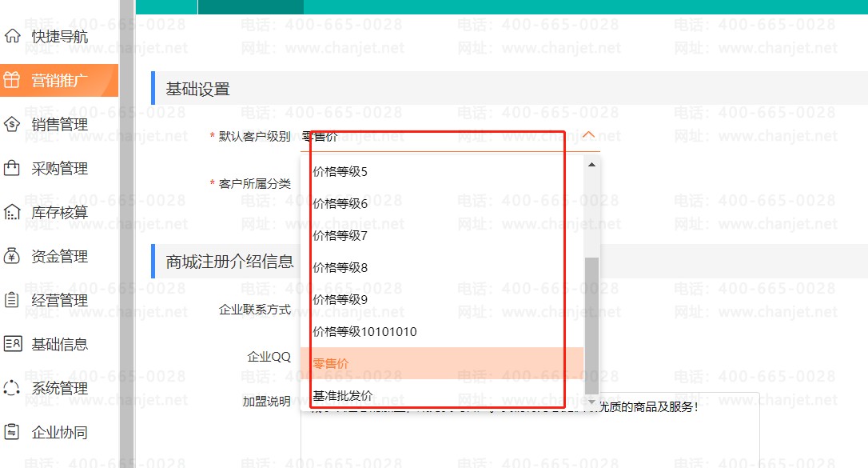Choose 价格等级7 from the list

(442, 236)
